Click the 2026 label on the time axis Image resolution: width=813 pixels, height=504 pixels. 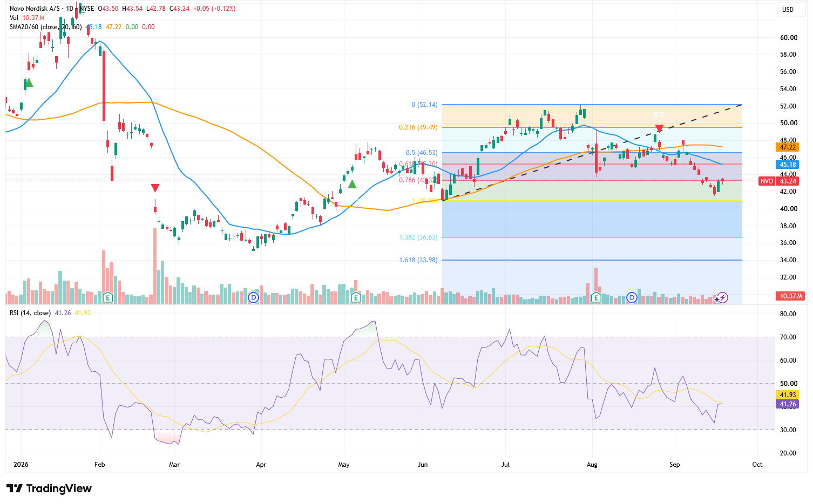[x=21, y=465]
